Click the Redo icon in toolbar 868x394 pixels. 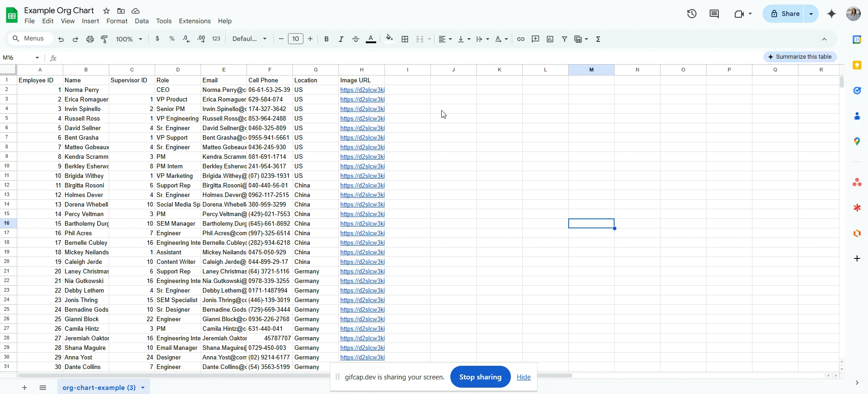[76, 39]
